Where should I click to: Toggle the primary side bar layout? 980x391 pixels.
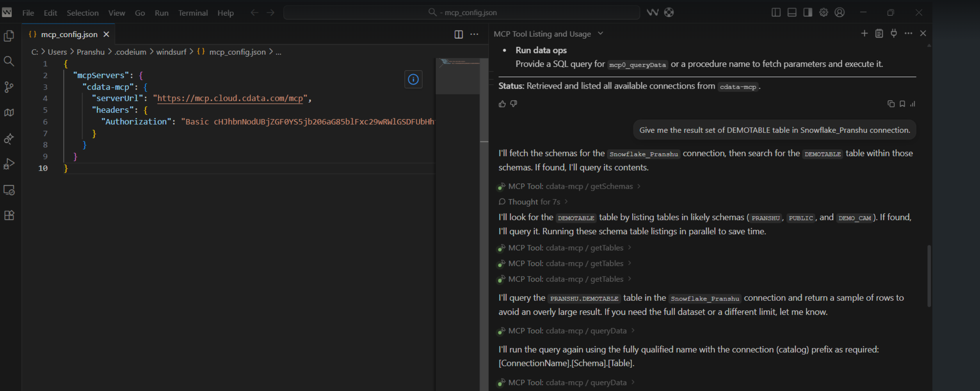[x=776, y=12]
